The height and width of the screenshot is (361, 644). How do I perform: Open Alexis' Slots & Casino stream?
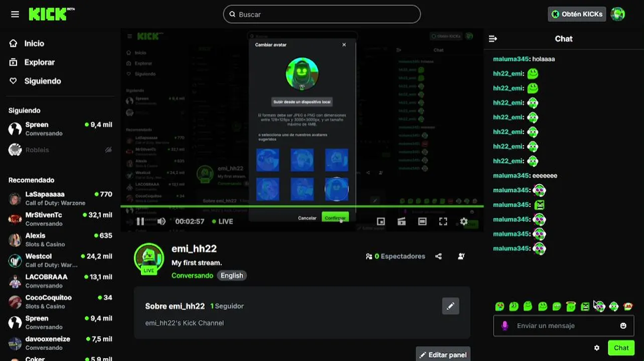point(60,240)
